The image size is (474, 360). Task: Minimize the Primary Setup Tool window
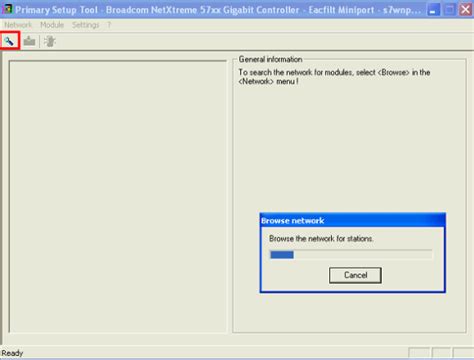pyautogui.click(x=433, y=10)
